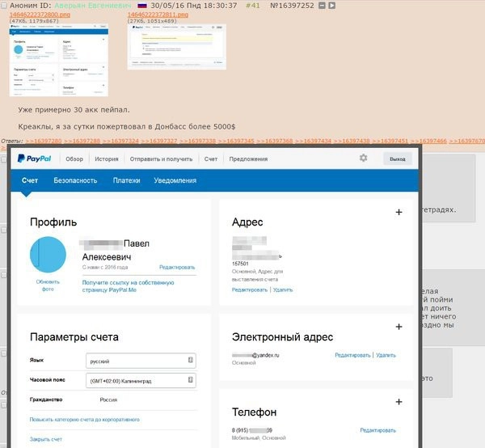Click plus icon in Телефон section
The image size is (485, 448).
click(399, 402)
